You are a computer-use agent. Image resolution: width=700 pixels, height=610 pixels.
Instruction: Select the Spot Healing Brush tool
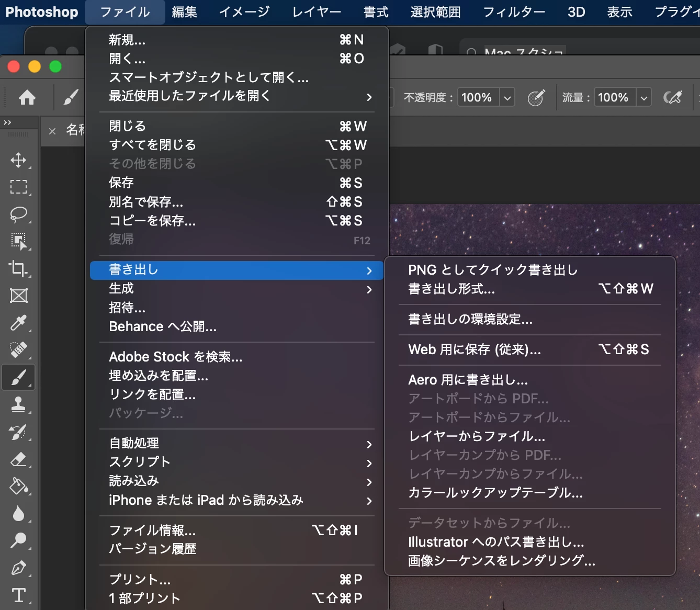tap(18, 349)
